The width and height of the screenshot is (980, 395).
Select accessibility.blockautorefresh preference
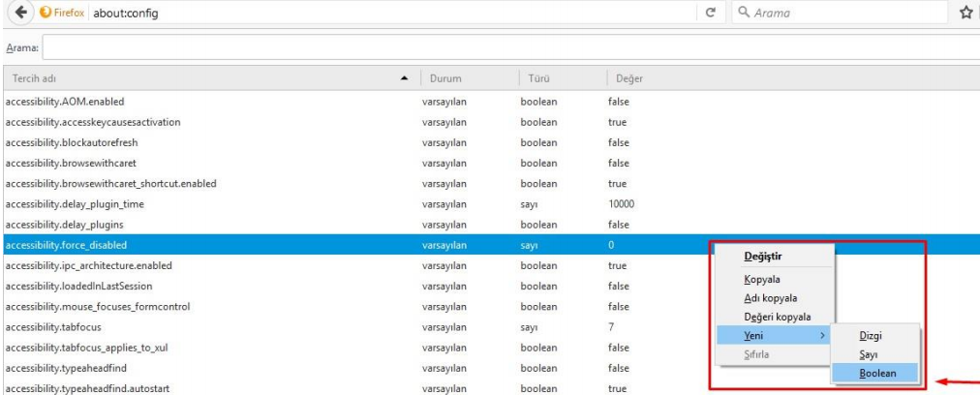(x=72, y=142)
